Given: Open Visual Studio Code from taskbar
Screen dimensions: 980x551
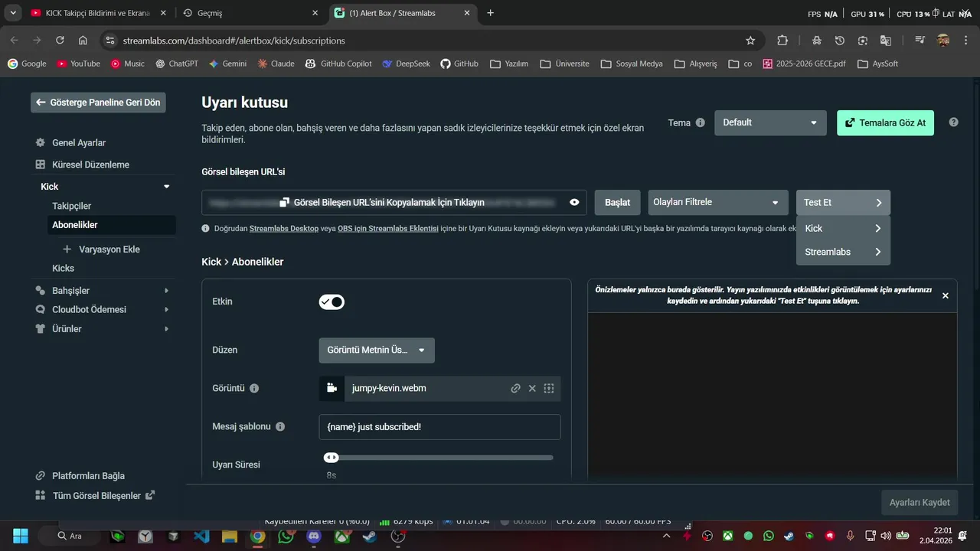Looking at the screenshot, I should [201, 536].
